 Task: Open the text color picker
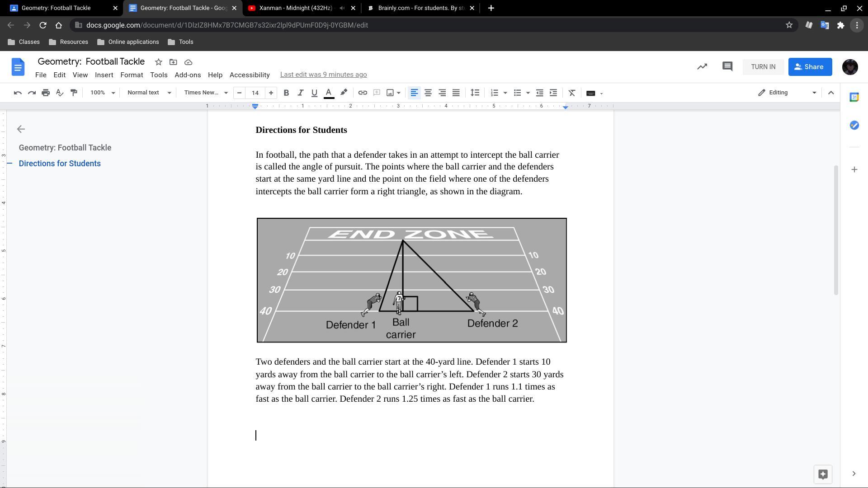(329, 93)
